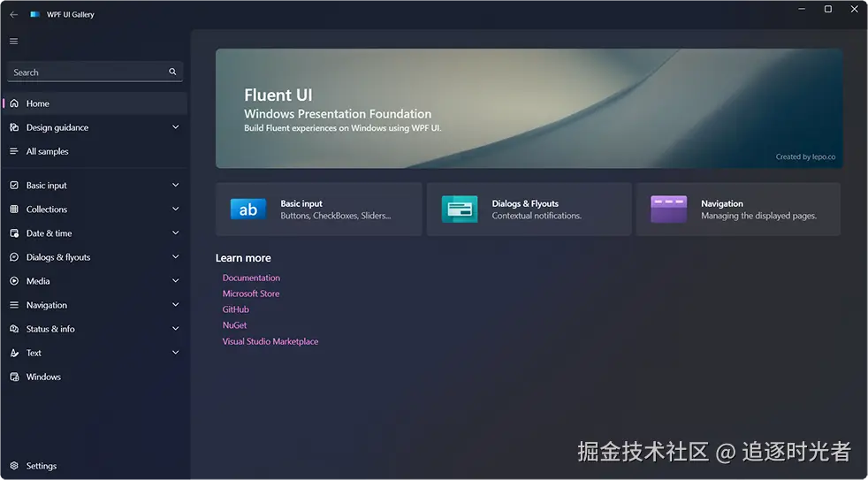Open the Visual Studio Marketplace link
This screenshot has height=480, width=868.
pos(270,341)
